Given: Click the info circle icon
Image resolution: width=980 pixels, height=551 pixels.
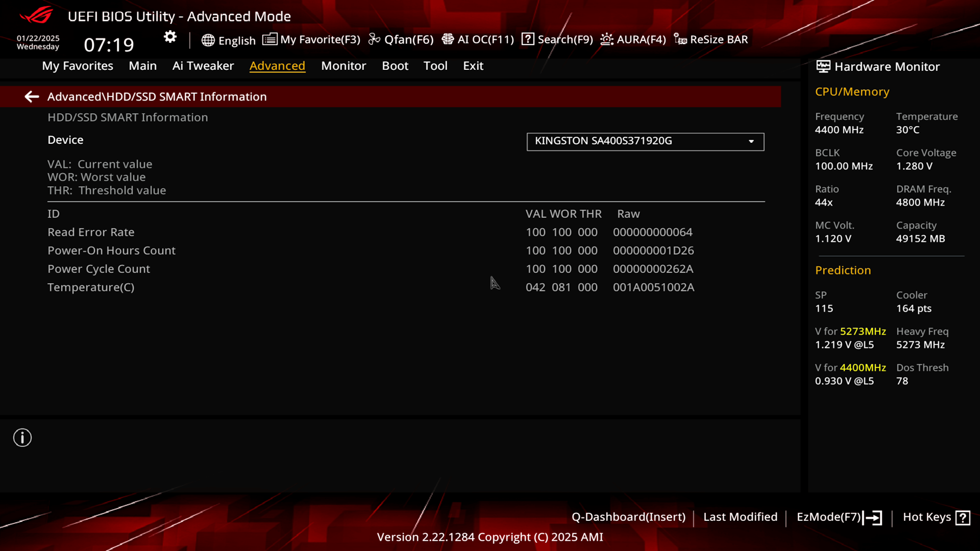Looking at the screenshot, I should pos(22,437).
